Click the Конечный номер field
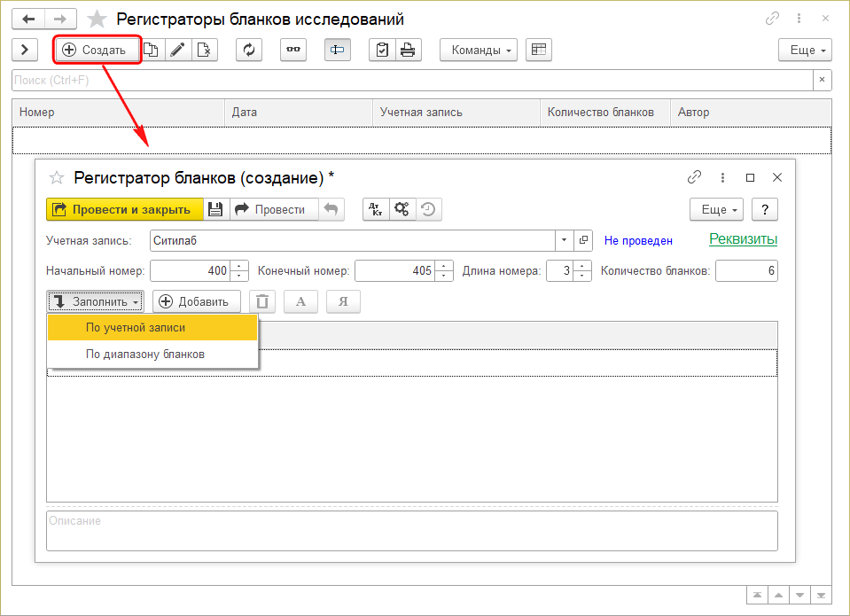Viewport: 850px width, 616px height. 394,270
